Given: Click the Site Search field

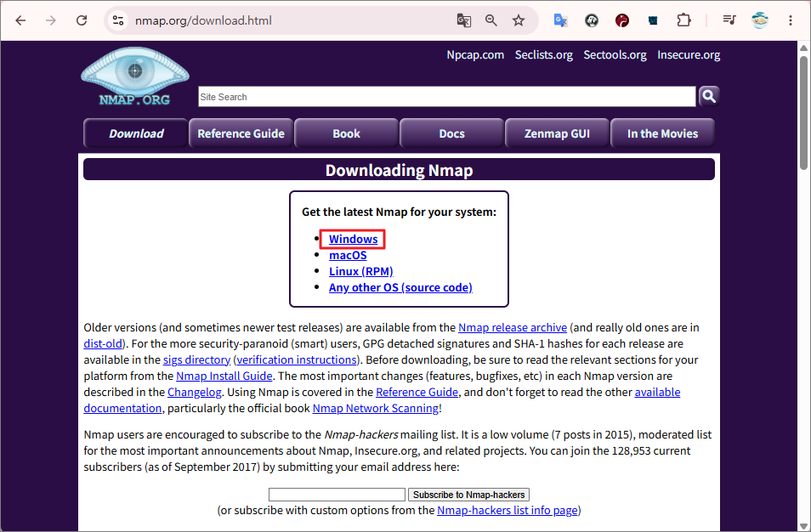Looking at the screenshot, I should [447, 97].
